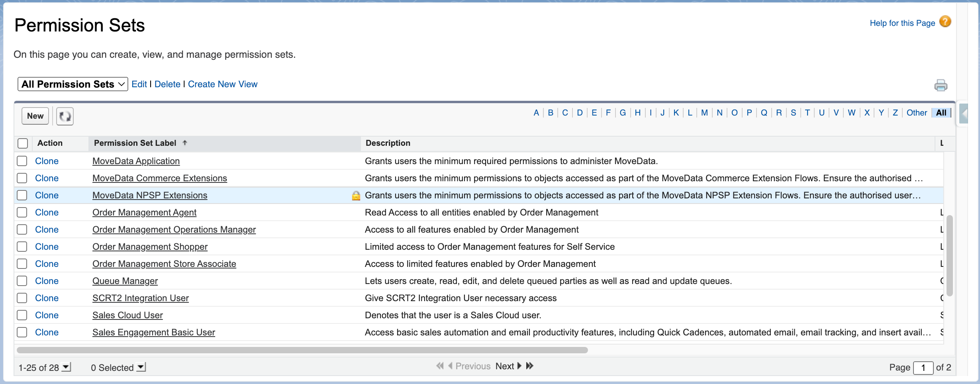The image size is (980, 384).
Task: Open the All Permission Sets view dropdown
Action: pos(73,84)
